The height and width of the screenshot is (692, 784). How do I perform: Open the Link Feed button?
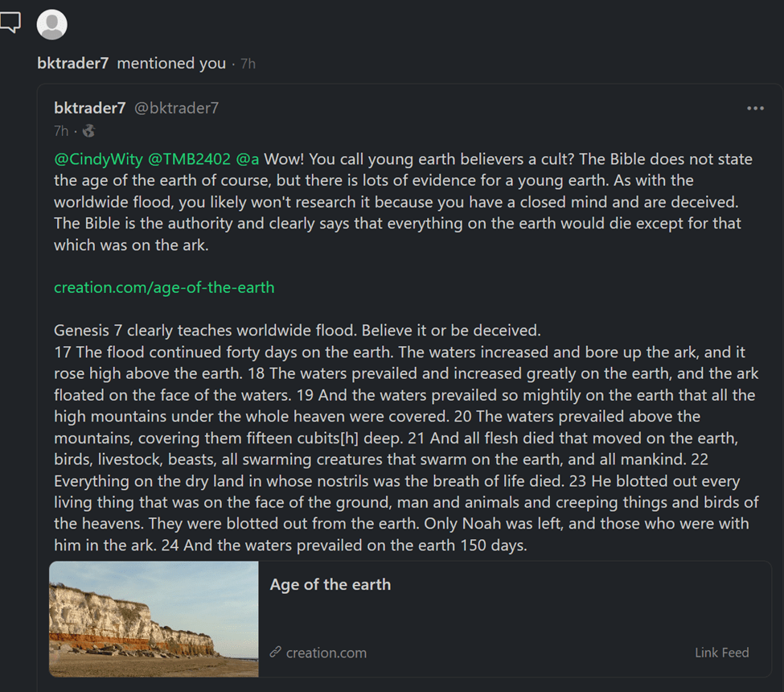pyautogui.click(x=721, y=653)
